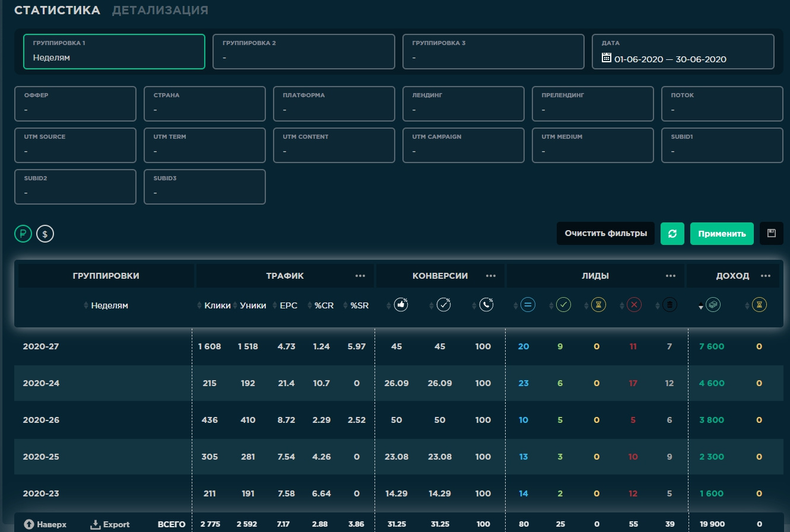Sort by %SR using its sort arrows
790x532 pixels.
coord(345,305)
